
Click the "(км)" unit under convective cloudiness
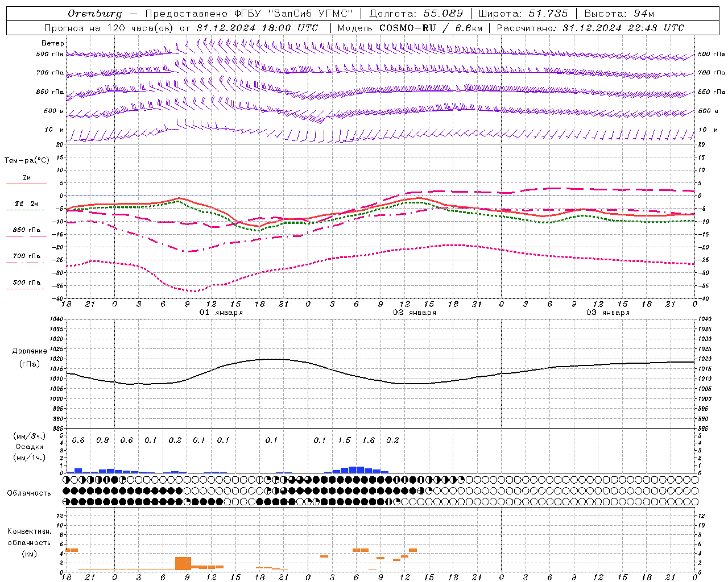[x=29, y=553]
